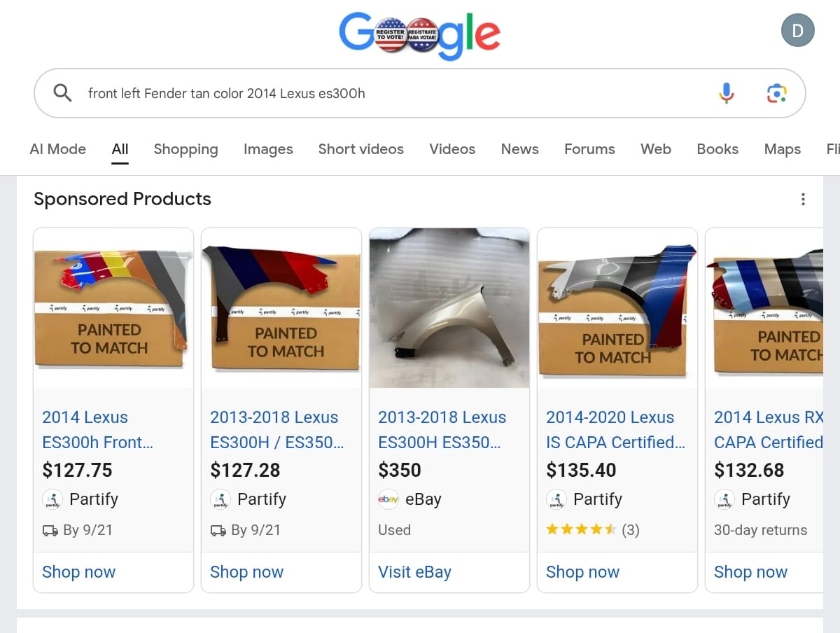This screenshot has height=633, width=840.
Task: Switch to the Images tab
Action: 268,149
